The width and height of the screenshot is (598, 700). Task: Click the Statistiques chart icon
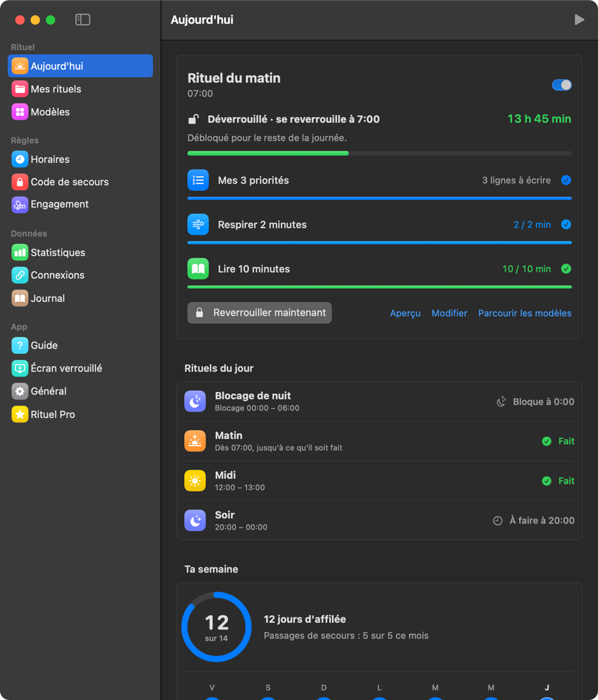(x=20, y=252)
